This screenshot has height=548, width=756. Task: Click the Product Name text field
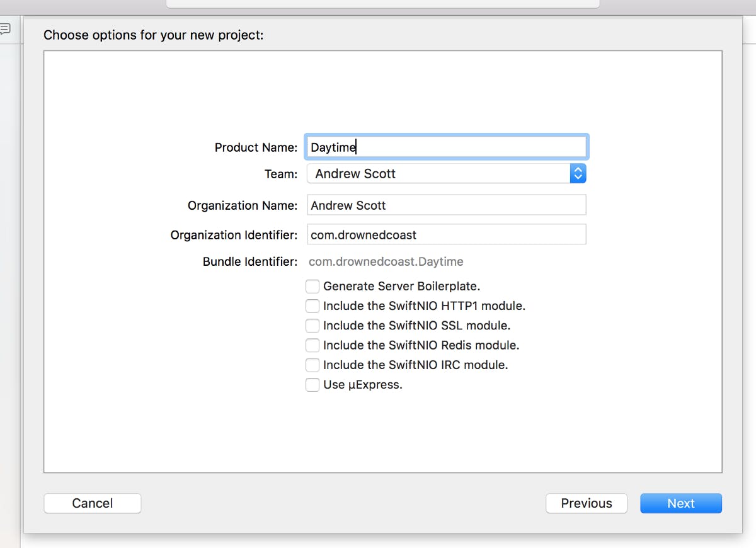pos(446,147)
